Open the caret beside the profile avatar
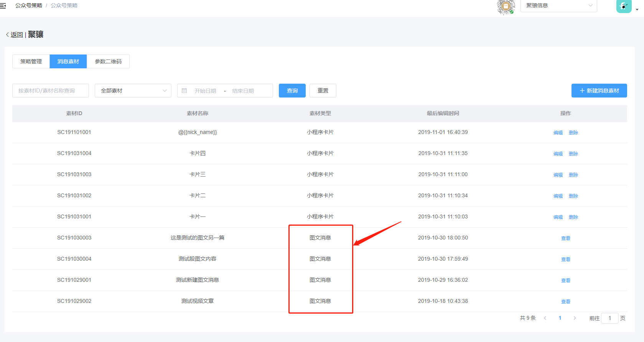 click(637, 10)
